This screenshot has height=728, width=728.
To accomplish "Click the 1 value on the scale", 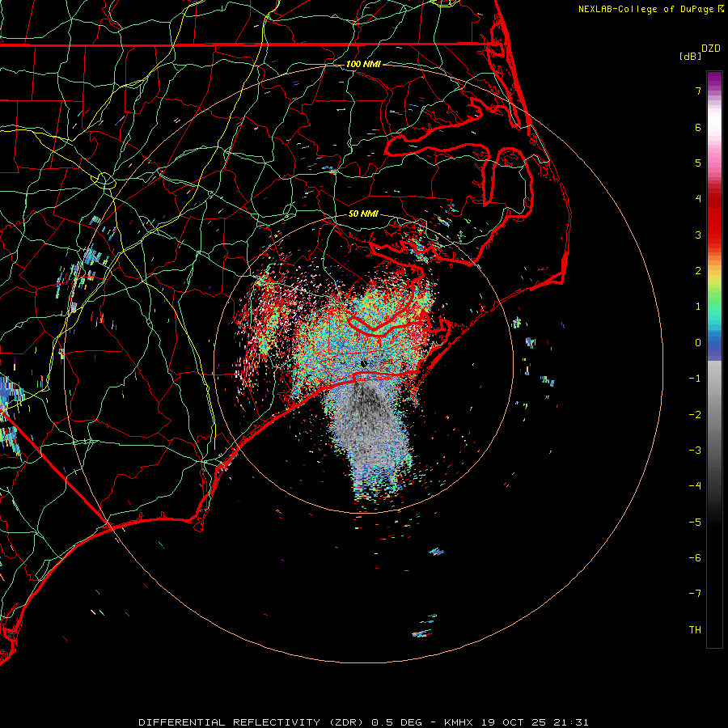I will point(698,307).
